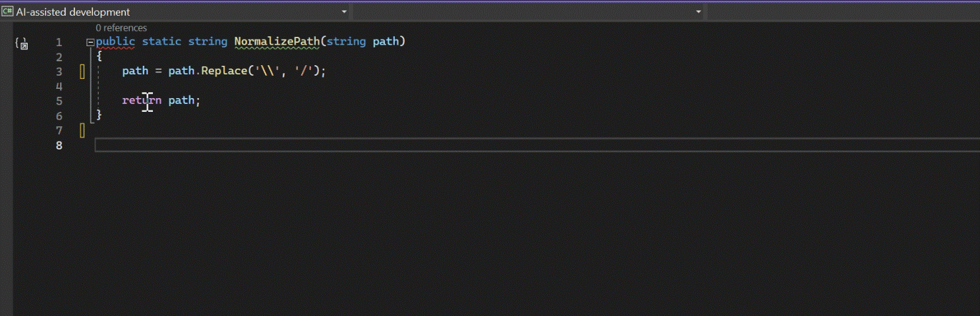Click line number 5 in the gutter
Viewport: 980px width, 316px height.
(x=59, y=101)
